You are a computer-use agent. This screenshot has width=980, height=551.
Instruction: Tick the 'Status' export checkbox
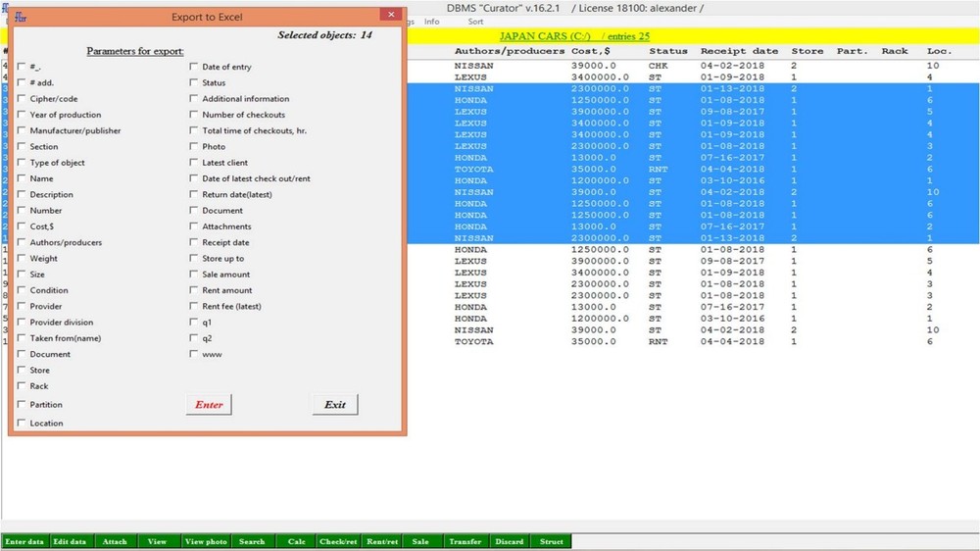(x=194, y=82)
